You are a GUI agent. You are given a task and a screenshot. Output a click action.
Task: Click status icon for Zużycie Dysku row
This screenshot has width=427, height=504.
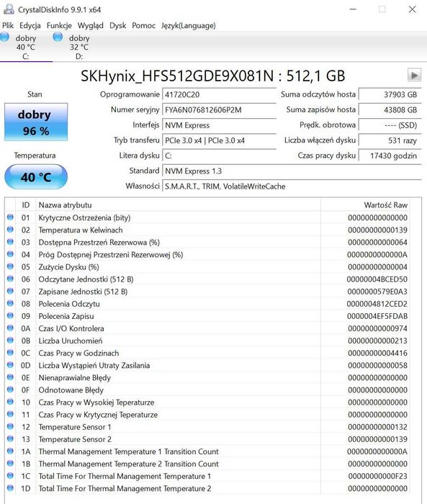10,266
